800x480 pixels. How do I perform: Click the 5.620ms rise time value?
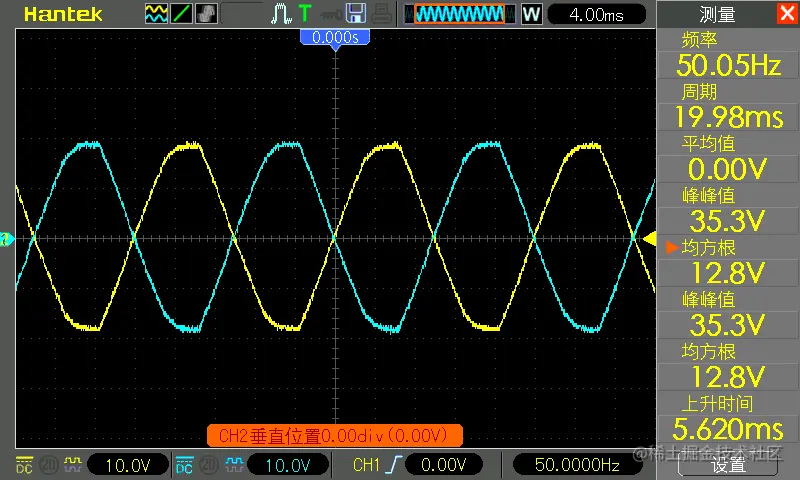(x=728, y=430)
